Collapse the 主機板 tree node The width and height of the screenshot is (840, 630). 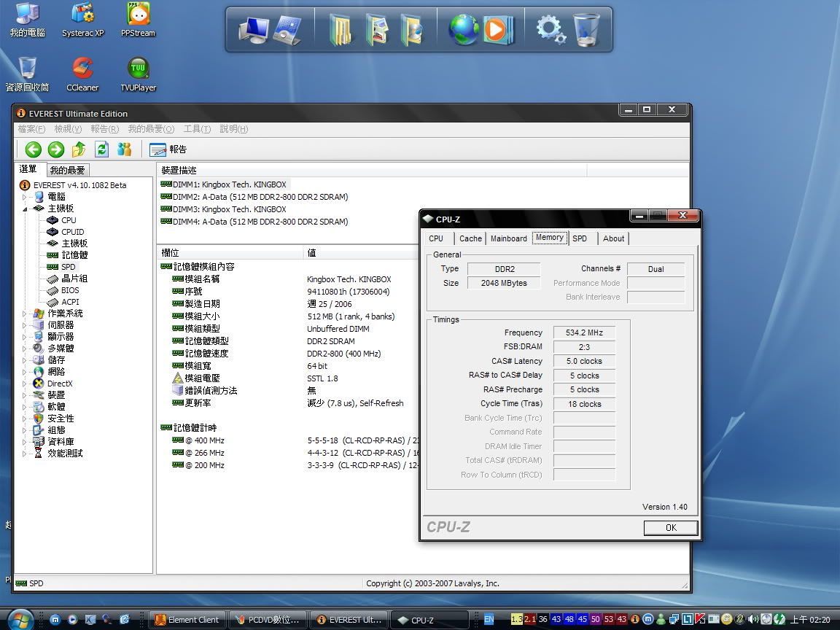tap(25, 209)
